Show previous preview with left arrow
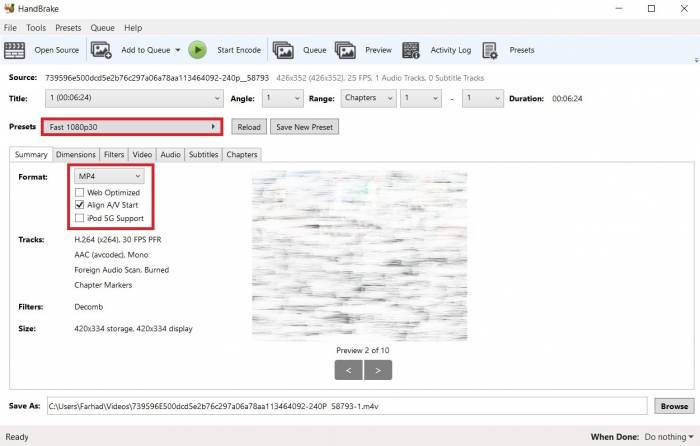700x446 pixels. 348,370
